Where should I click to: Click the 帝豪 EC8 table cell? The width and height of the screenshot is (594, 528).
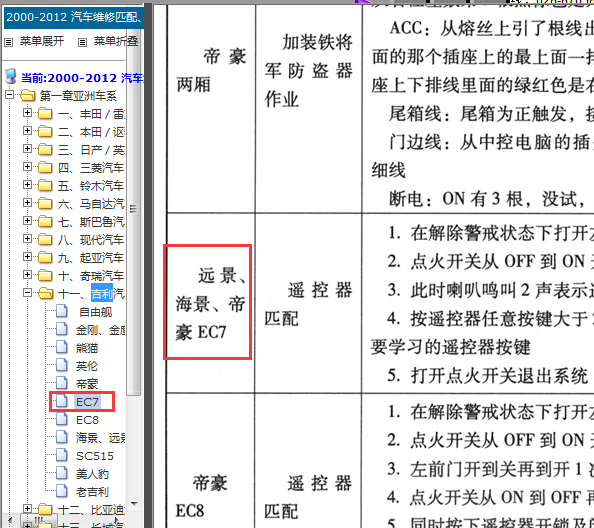pos(211,461)
